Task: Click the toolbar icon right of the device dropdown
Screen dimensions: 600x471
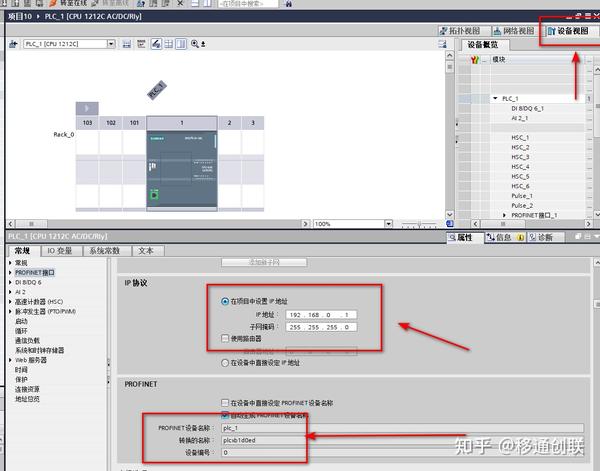Action: pyautogui.click(x=127, y=44)
